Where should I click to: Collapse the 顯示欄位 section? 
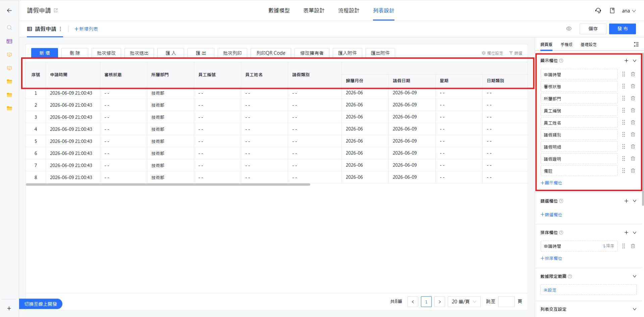click(x=635, y=61)
